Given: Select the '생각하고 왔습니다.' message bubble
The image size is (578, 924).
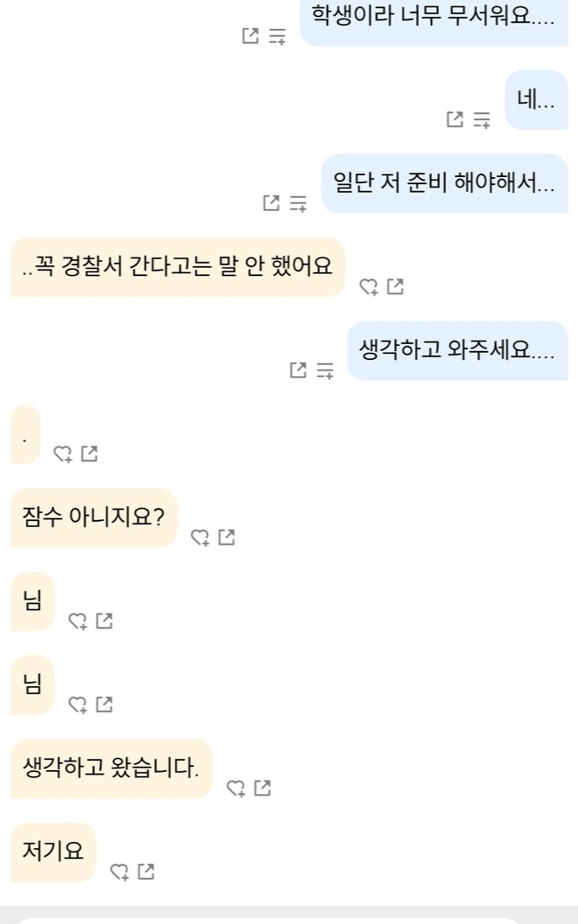Looking at the screenshot, I should click(x=111, y=768).
